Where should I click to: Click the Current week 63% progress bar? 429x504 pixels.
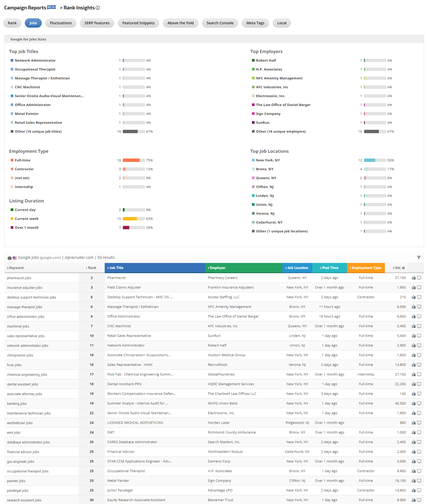(x=134, y=219)
